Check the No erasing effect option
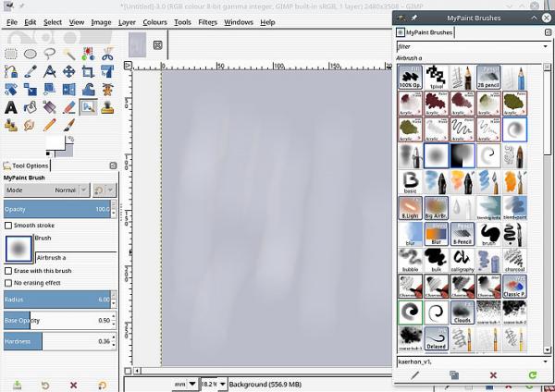Viewport: 555px width, 392px height. 8,283
